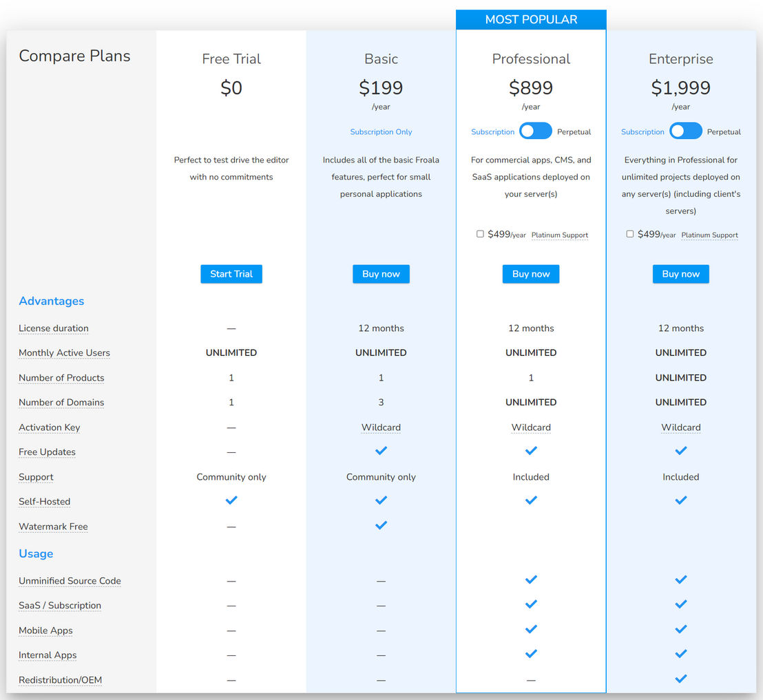Viewport: 763px width, 700px height.
Task: Click the $199 Basic price
Action: tap(381, 88)
